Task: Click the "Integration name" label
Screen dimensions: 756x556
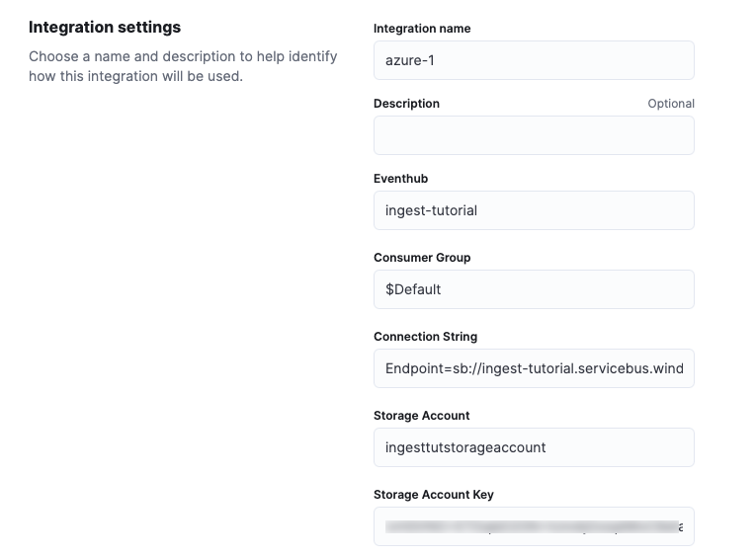Action: 422,29
